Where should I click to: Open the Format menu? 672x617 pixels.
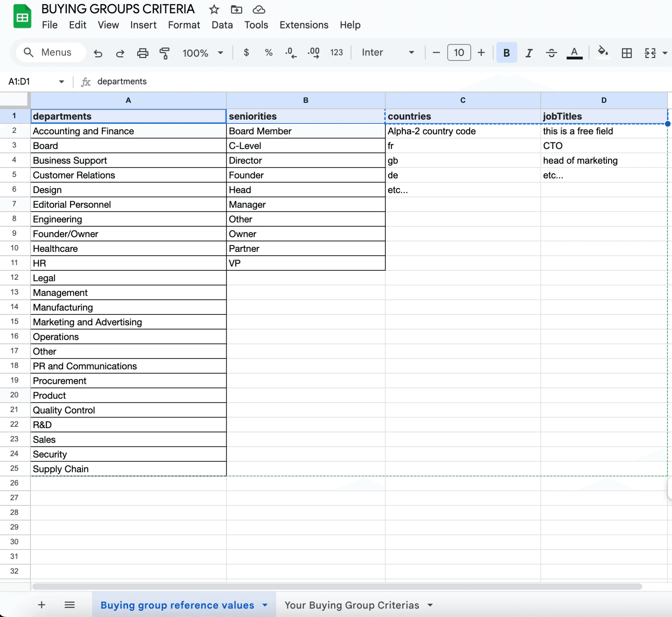click(184, 25)
